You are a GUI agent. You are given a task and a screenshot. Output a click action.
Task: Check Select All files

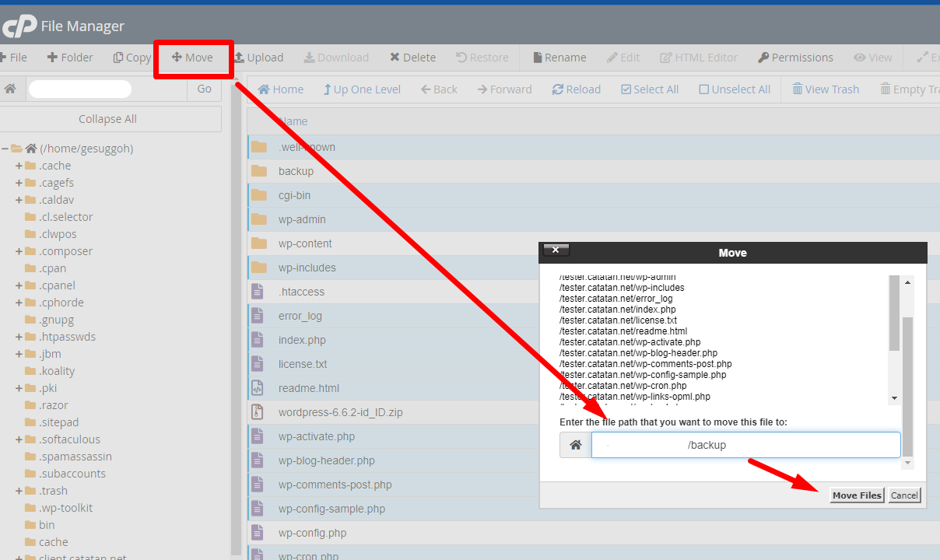(x=626, y=89)
